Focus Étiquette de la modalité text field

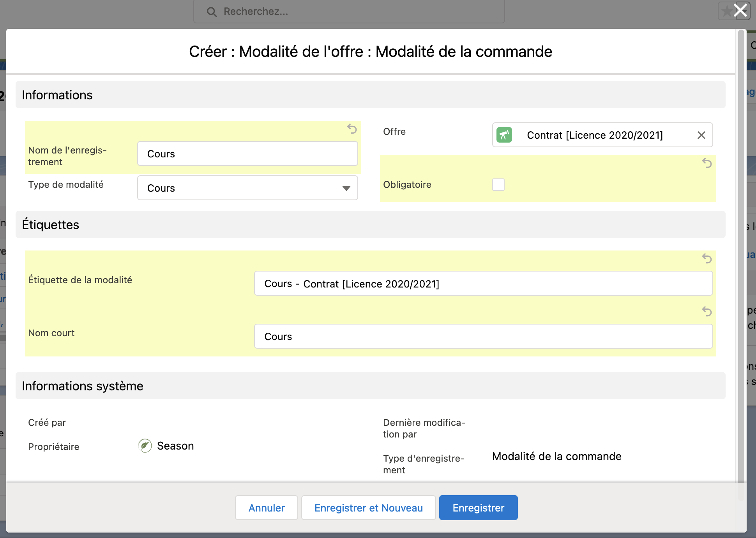coord(483,284)
